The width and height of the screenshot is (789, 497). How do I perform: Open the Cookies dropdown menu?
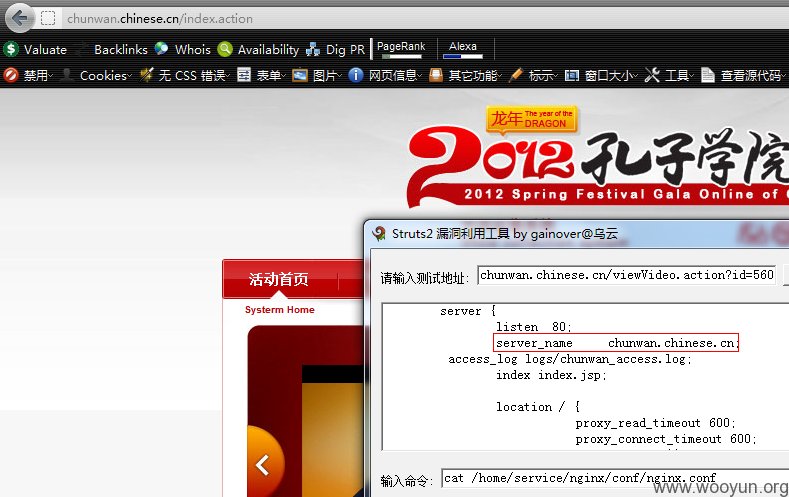[x=106, y=75]
